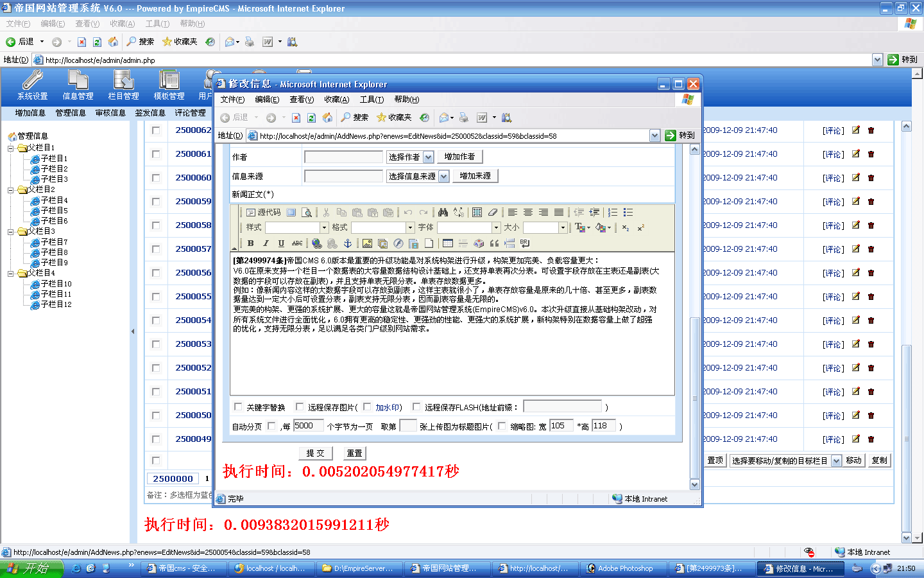Open the 评论管理 tab in admin submenu
This screenshot has width=924, height=578.
tap(190, 113)
